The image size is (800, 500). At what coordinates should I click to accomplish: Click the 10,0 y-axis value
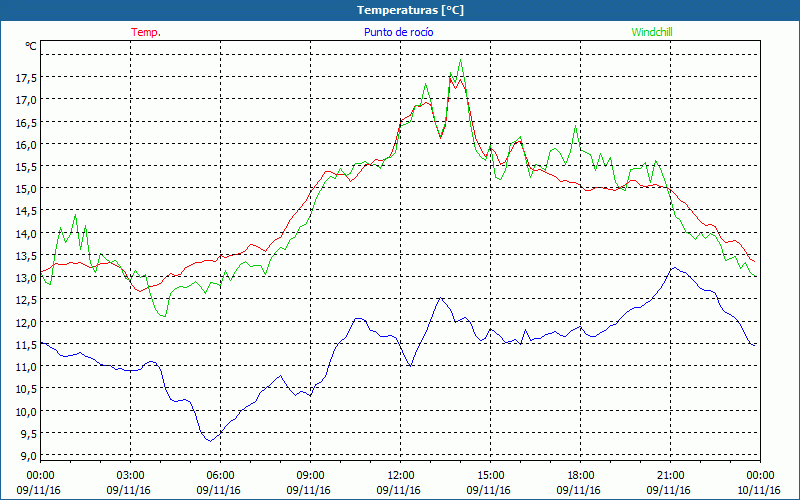pyautogui.click(x=26, y=412)
